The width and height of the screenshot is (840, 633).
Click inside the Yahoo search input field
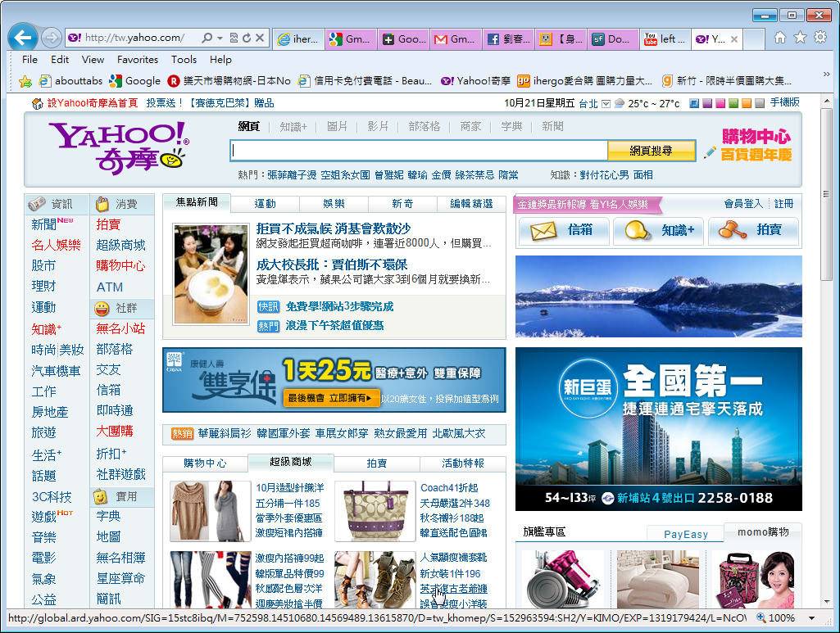pos(419,151)
